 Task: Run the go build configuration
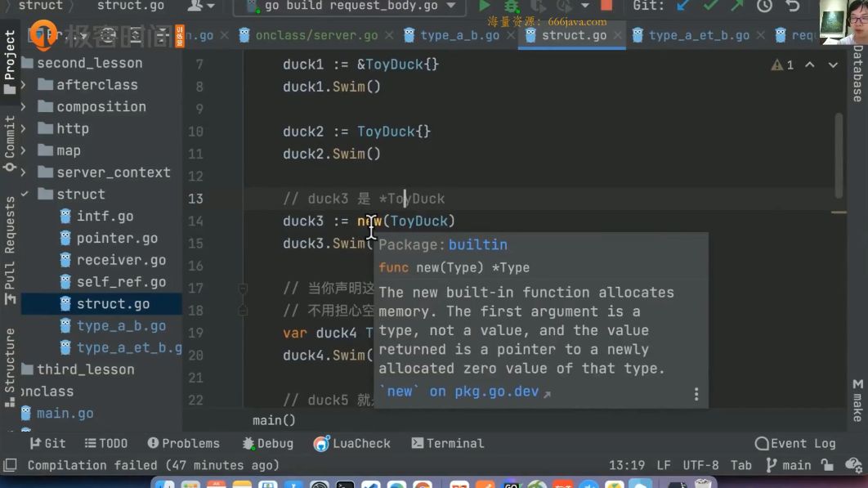click(x=485, y=6)
